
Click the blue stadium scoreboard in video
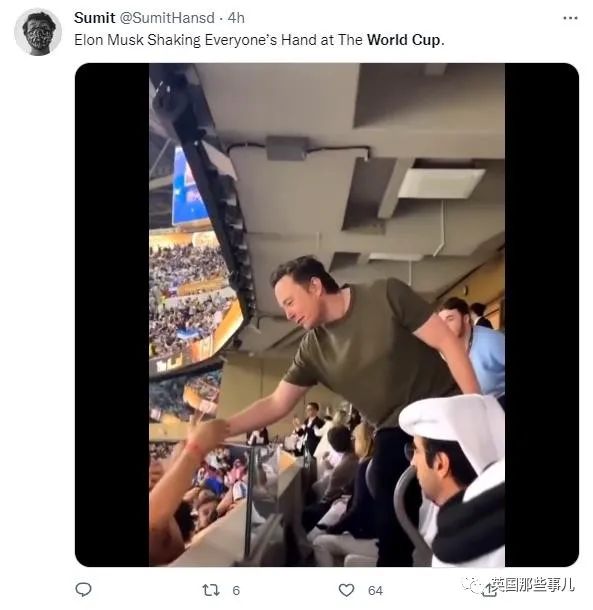coord(187,189)
